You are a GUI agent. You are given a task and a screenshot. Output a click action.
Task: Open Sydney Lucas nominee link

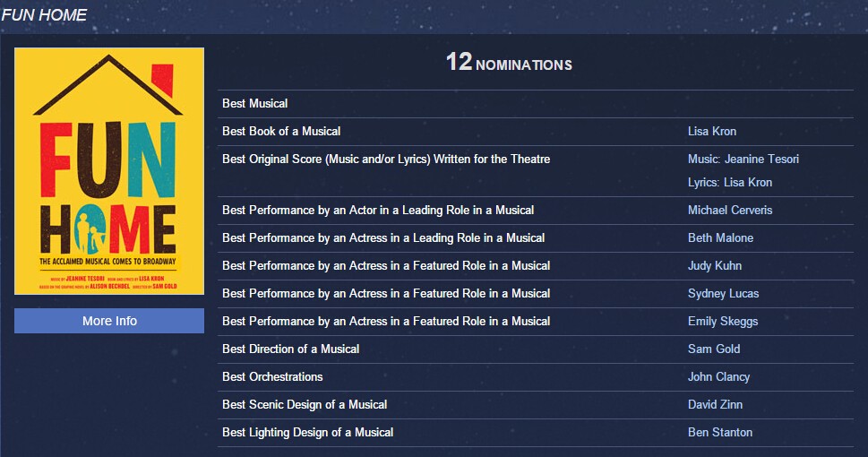(x=723, y=294)
